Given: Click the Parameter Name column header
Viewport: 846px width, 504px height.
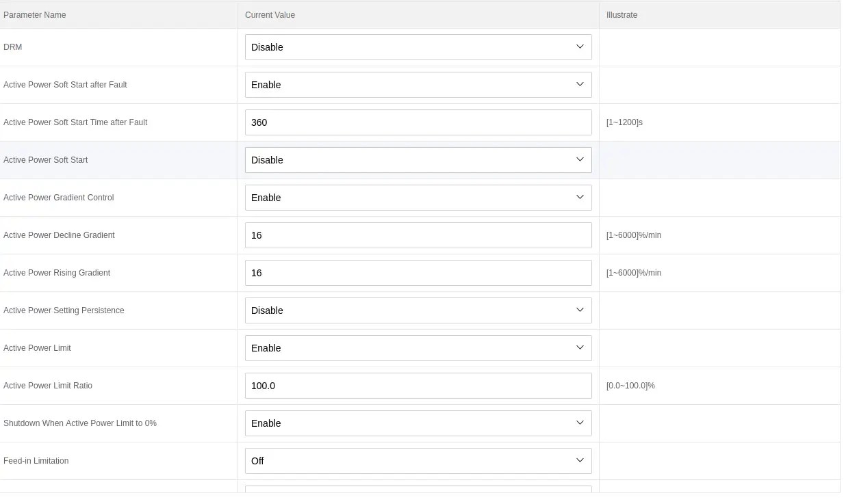Looking at the screenshot, I should (x=35, y=14).
